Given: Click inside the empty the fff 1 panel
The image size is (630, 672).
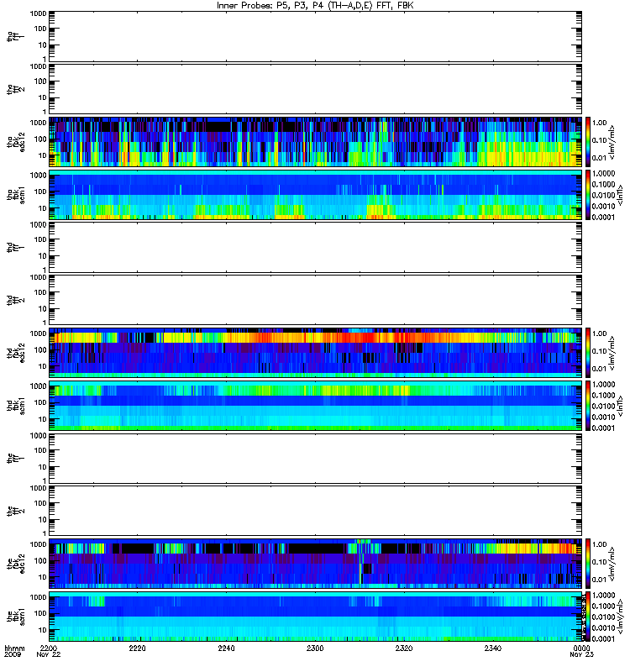Looking at the screenshot, I should 316,458.
